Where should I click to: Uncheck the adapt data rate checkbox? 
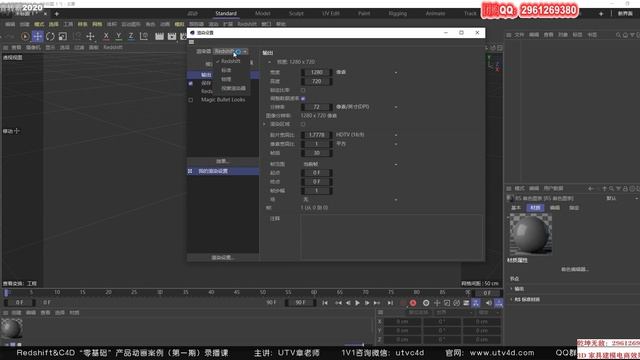[303, 98]
